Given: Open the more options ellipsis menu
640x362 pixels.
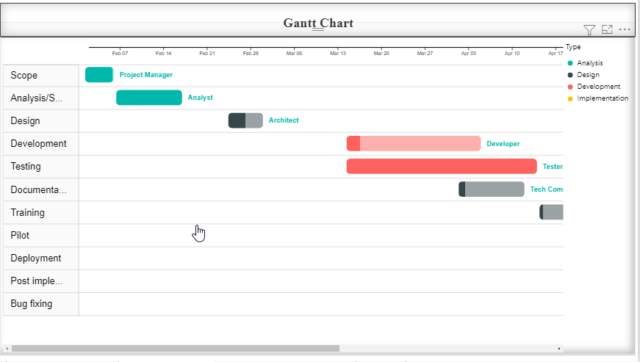Looking at the screenshot, I should 624,29.
